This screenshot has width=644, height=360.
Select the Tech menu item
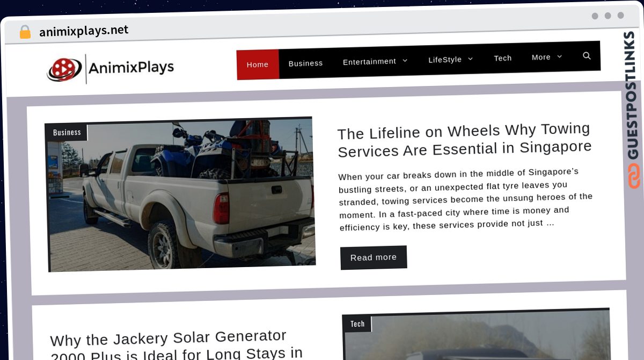point(503,58)
